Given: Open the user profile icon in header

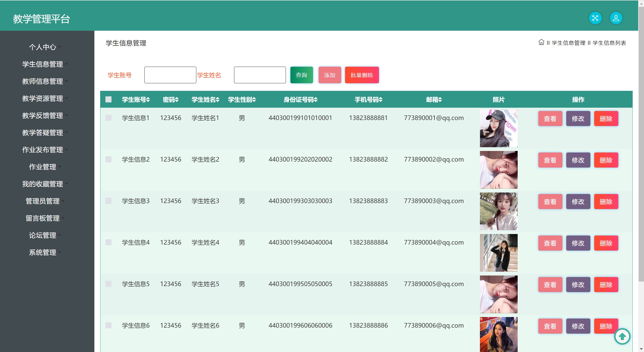Looking at the screenshot, I should pos(616,18).
